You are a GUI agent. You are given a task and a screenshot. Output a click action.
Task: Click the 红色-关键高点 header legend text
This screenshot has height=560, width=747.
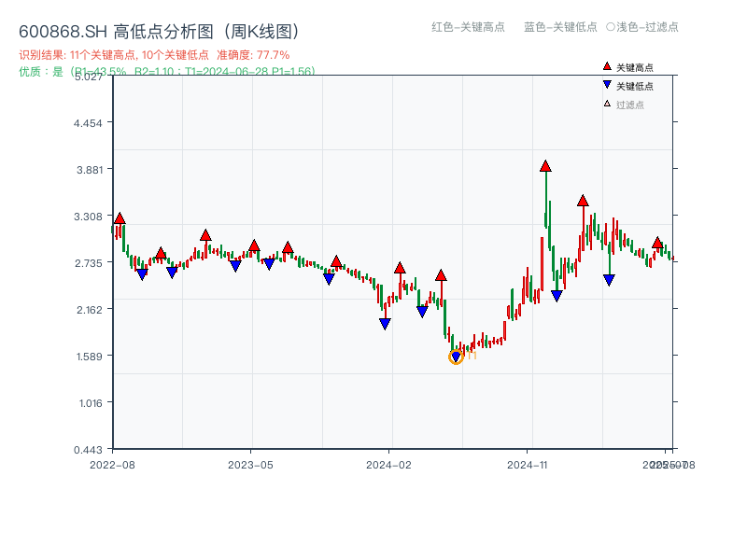[x=468, y=27]
